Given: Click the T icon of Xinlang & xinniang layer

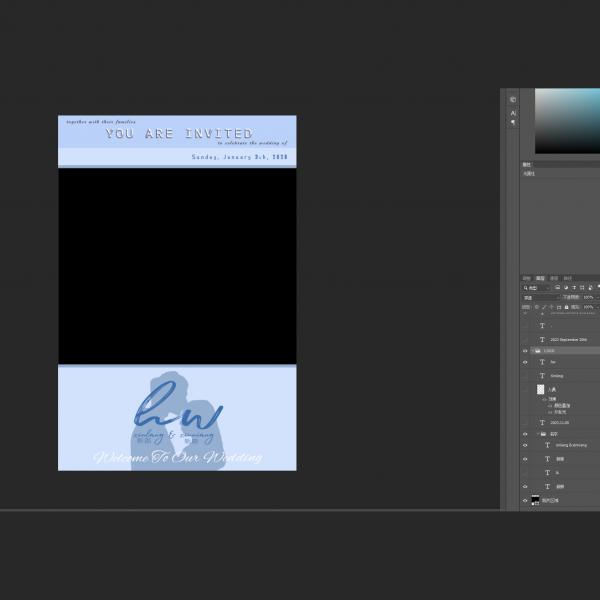Looking at the screenshot, I should (547, 445).
